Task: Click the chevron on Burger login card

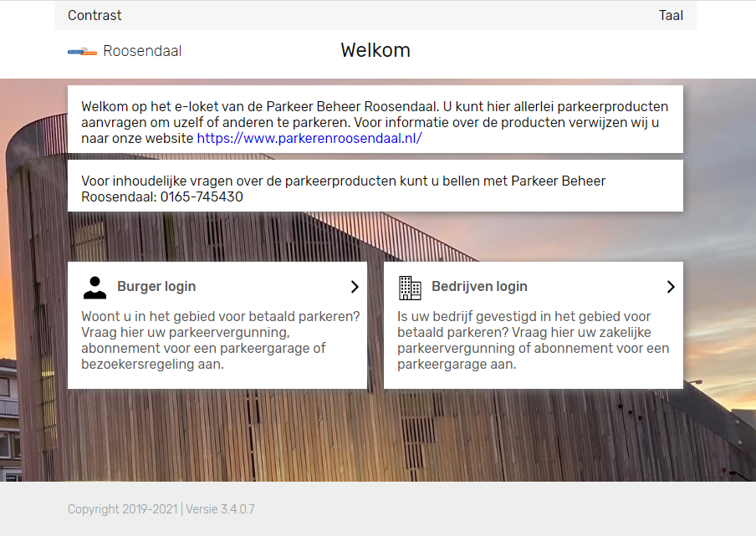Action: pyautogui.click(x=355, y=287)
